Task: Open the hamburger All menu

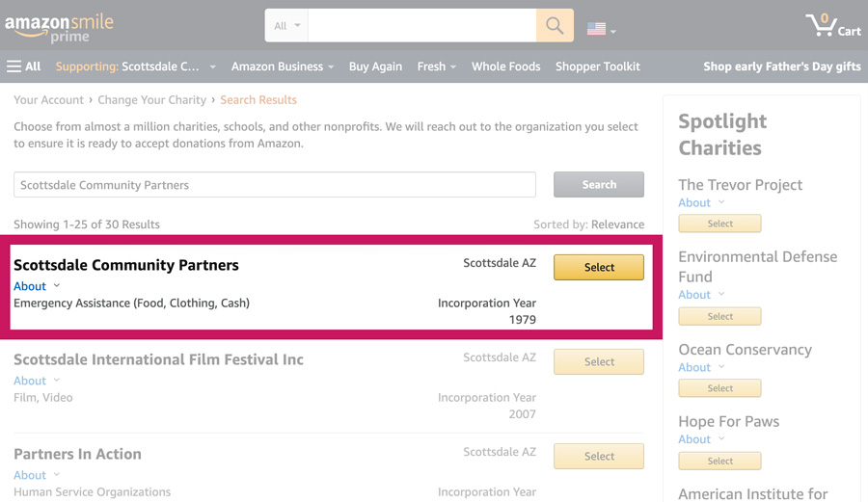Action: 24,66
